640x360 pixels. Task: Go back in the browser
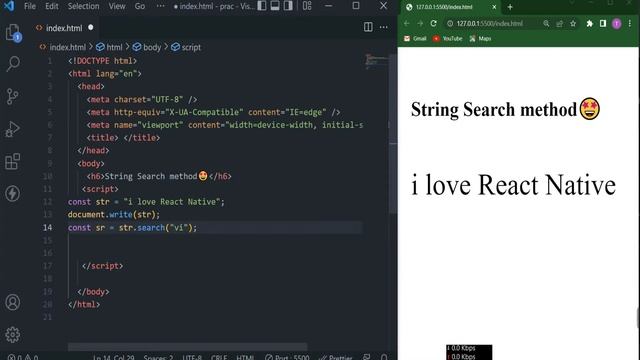point(407,24)
